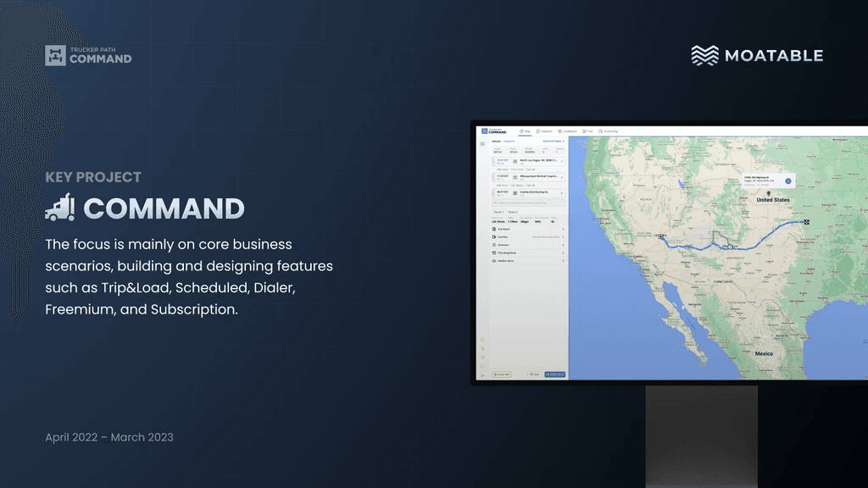The width and height of the screenshot is (868, 488).
Task: Click the route midpoint stop marker on map
Action: pyautogui.click(x=730, y=247)
